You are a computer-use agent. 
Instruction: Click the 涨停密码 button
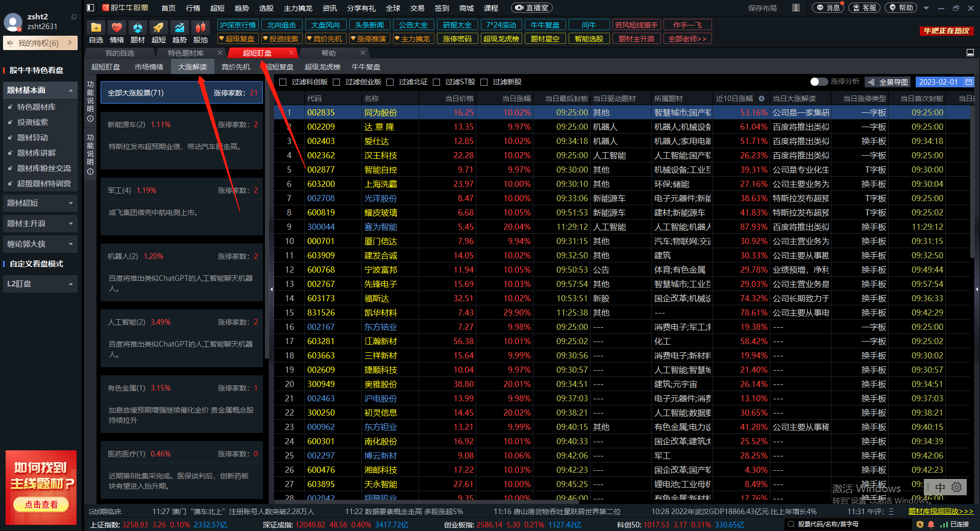pos(457,38)
